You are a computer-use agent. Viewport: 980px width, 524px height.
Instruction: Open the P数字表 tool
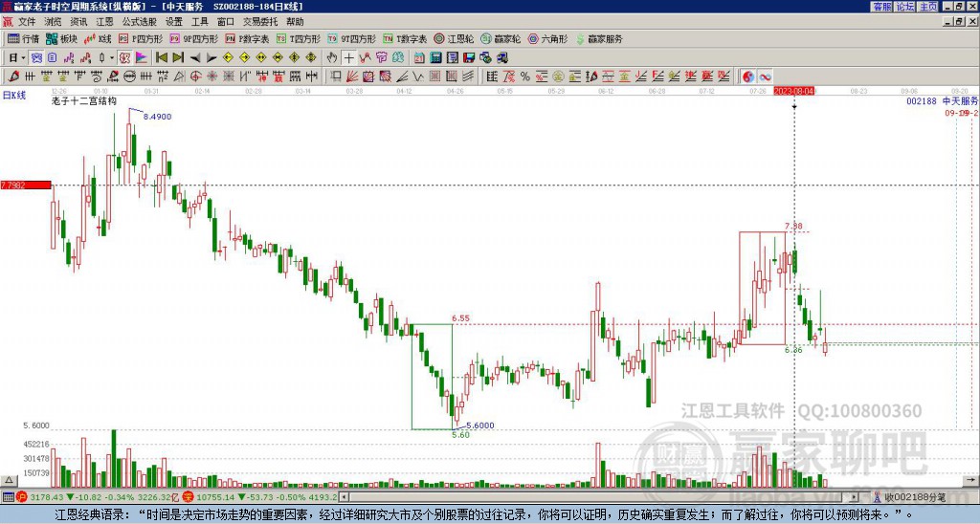(248, 38)
